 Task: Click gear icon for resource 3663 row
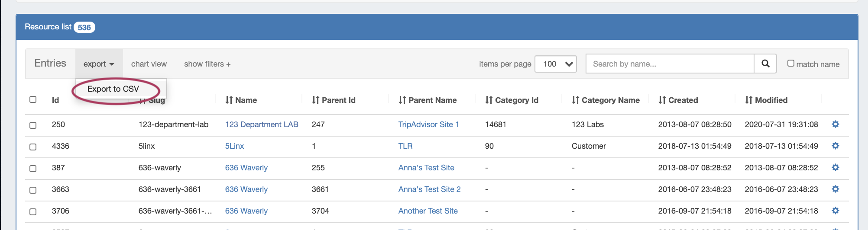[x=836, y=189]
